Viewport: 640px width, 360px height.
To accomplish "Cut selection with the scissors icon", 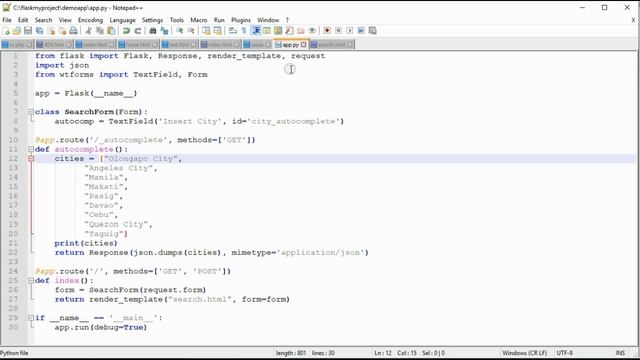I will [88, 31].
